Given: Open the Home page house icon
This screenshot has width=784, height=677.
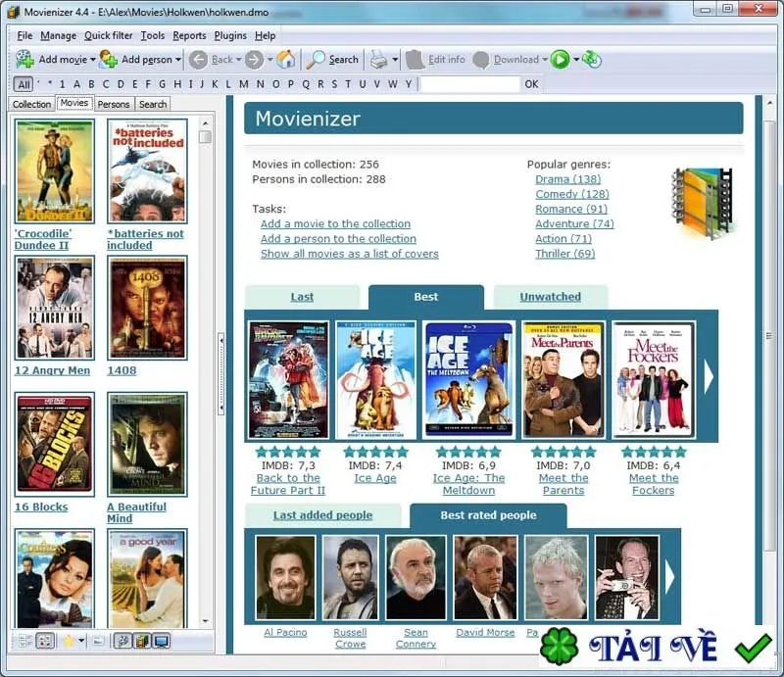Looking at the screenshot, I should (x=286, y=60).
